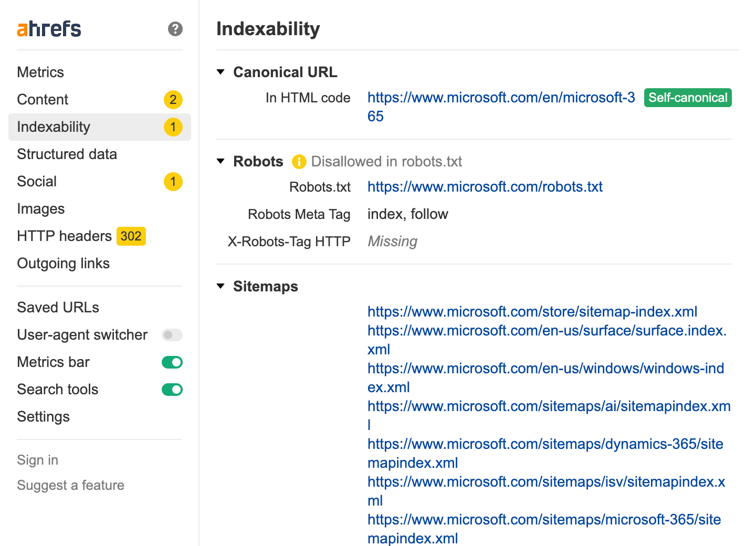This screenshot has height=546, width=756.
Task: Open the Outgoing links sidebar item
Action: pos(100,264)
